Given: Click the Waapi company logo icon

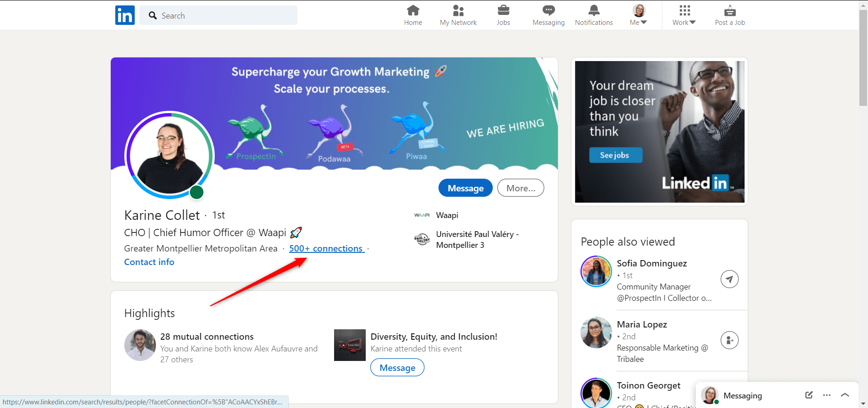Looking at the screenshot, I should [422, 215].
